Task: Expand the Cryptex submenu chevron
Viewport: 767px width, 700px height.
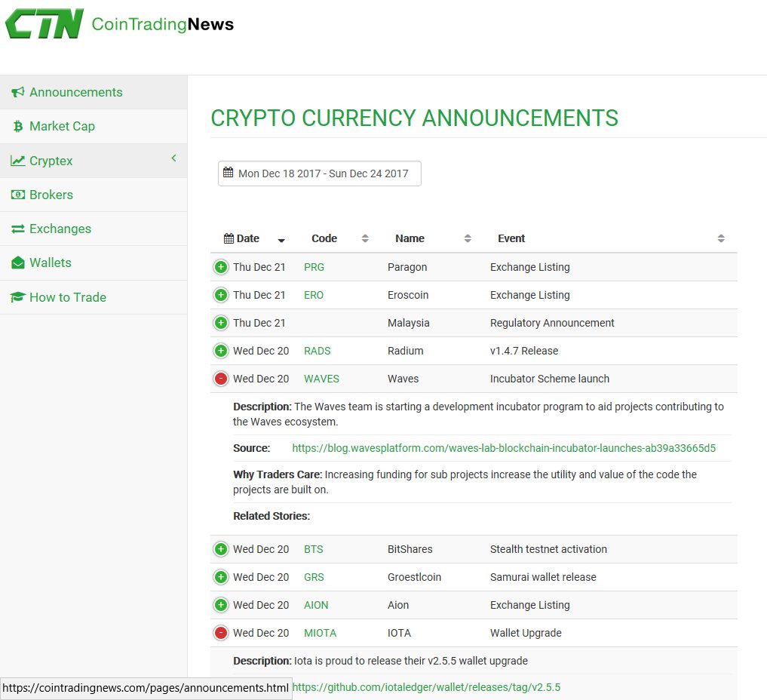Action: 173,158
